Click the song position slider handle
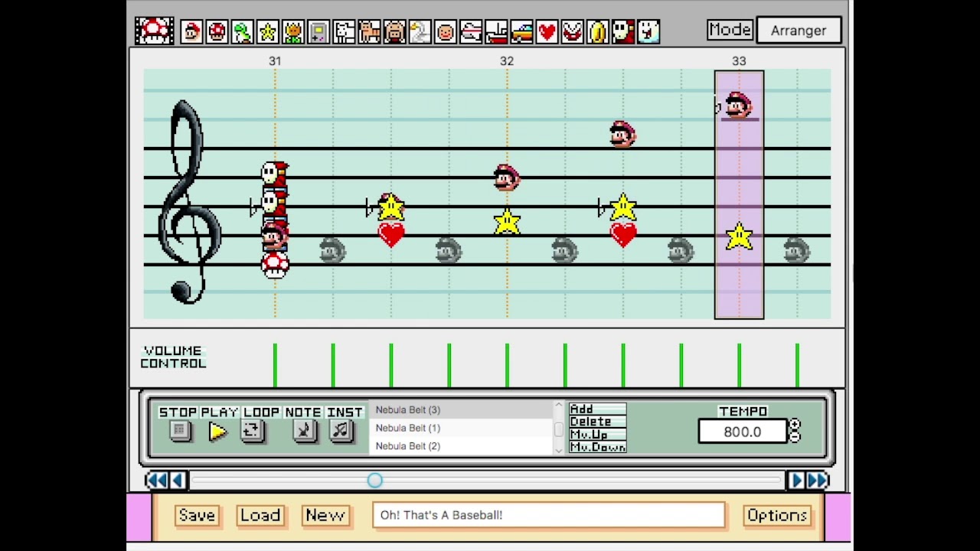 pyautogui.click(x=374, y=480)
